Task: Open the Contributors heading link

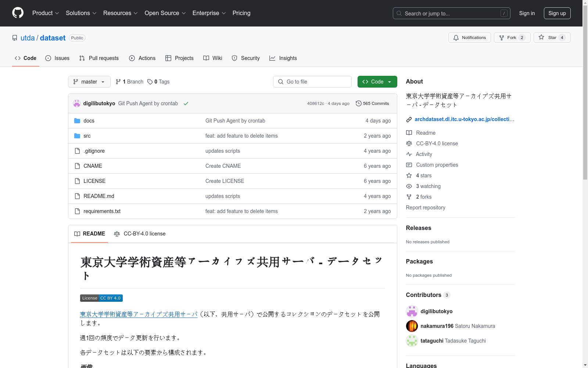Action: [428, 295]
